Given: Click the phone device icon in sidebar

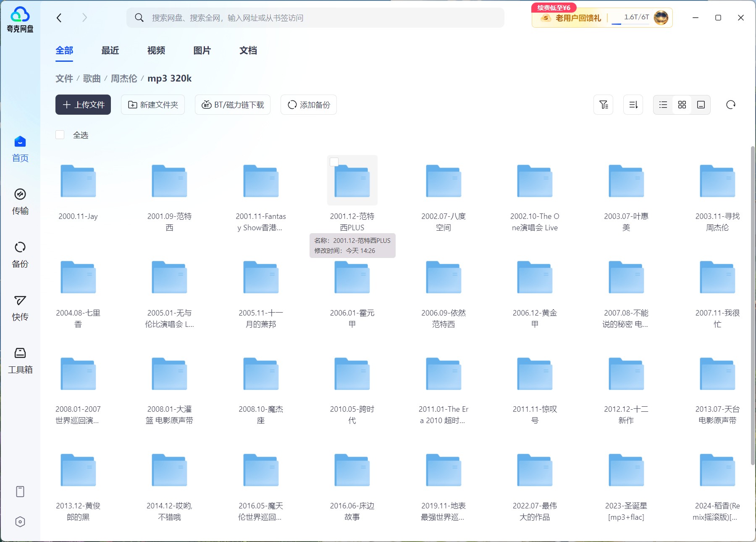Looking at the screenshot, I should [20, 492].
